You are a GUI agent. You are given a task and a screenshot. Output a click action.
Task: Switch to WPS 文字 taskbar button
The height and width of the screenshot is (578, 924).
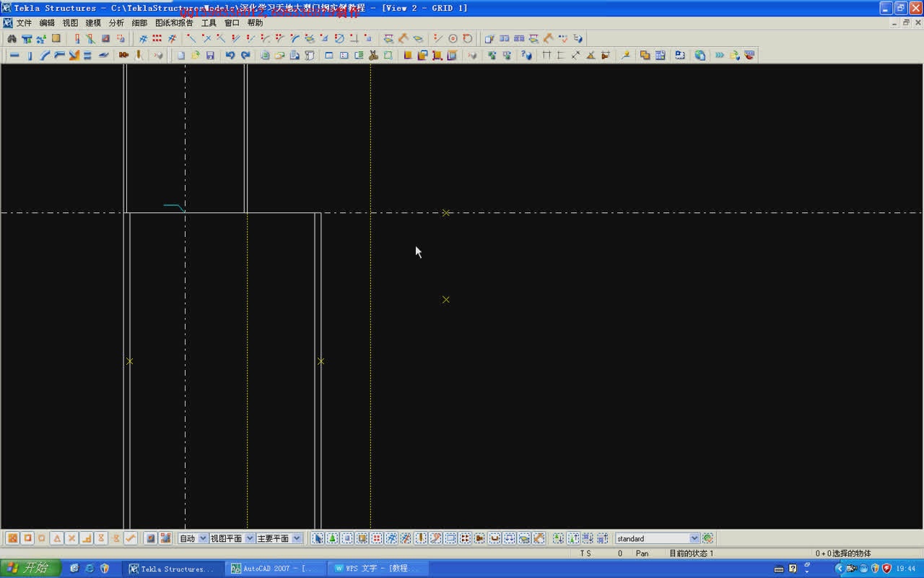[378, 569]
